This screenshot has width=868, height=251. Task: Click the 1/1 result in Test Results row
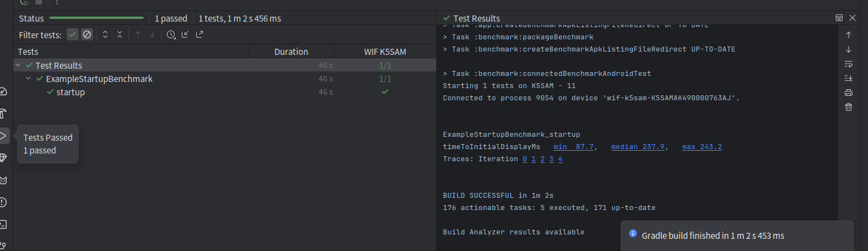pos(385,65)
